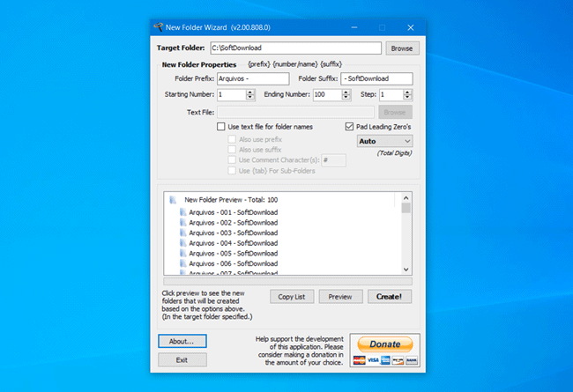Click folder icon for Arquivos - 003 - SoftDownload
The image size is (573, 392).
(182, 232)
